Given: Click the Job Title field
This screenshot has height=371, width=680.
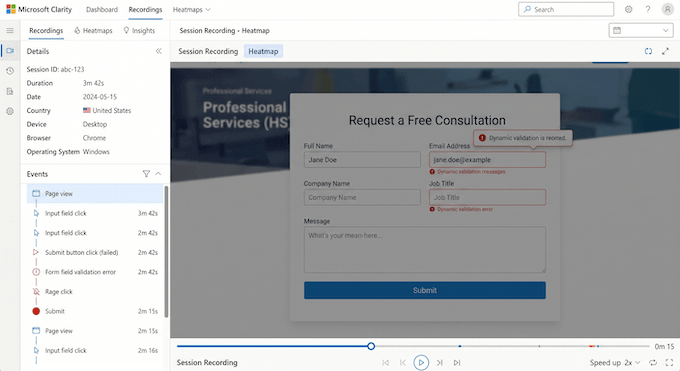Looking at the screenshot, I should [x=487, y=197].
